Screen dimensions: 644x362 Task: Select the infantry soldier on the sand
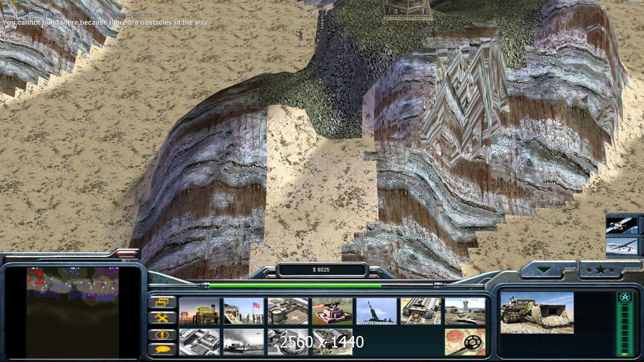(x=301, y=35)
